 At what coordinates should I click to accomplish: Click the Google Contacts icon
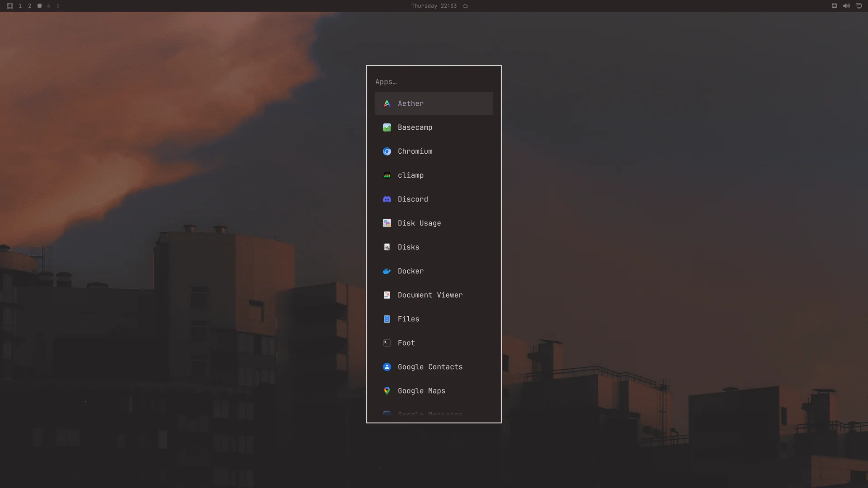[x=387, y=367]
